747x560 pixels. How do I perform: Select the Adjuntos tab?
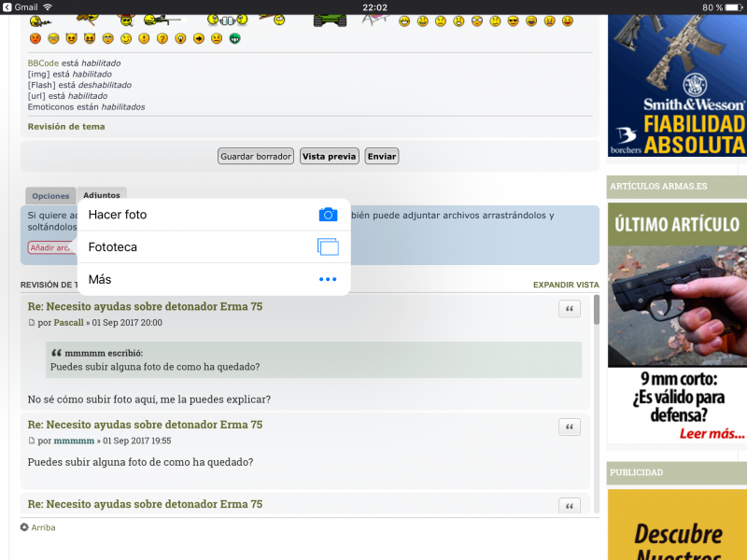pos(102,195)
